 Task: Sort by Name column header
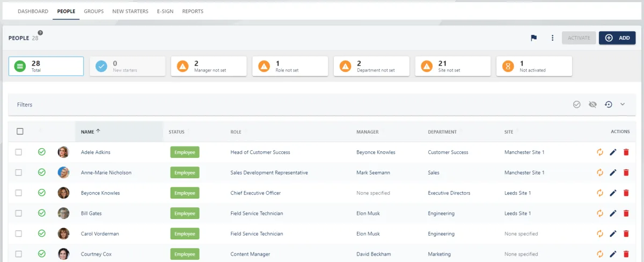[x=119, y=132]
